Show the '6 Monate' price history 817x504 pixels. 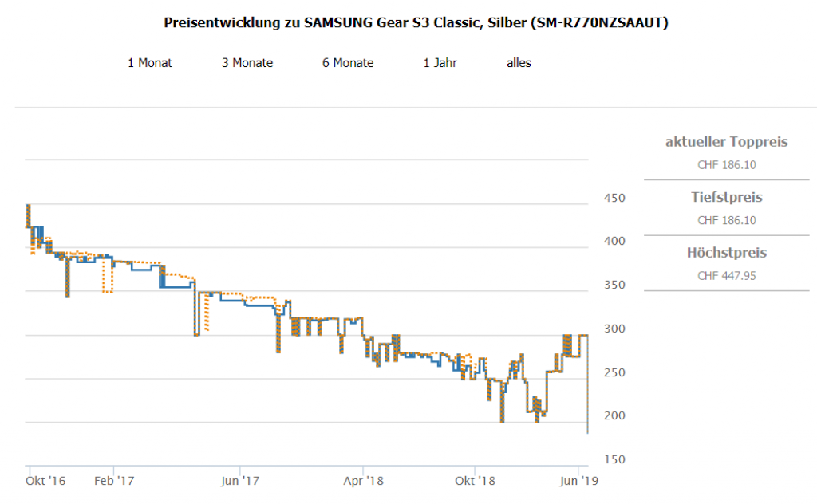tap(348, 63)
